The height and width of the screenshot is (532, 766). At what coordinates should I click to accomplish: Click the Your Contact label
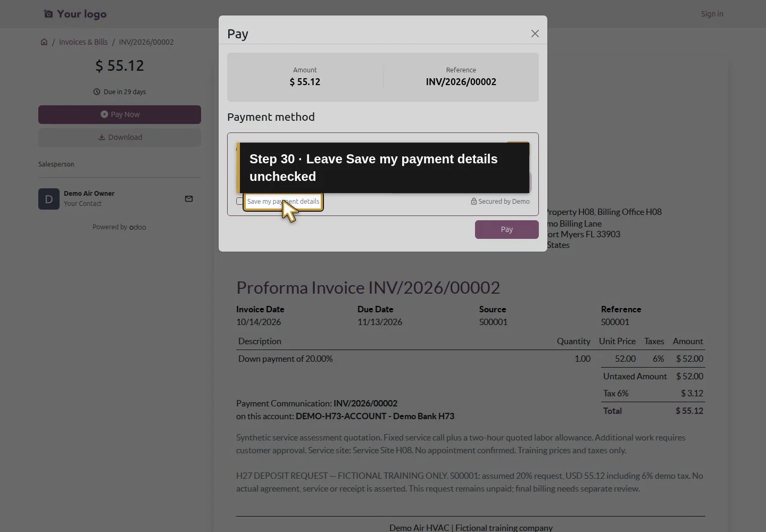[82, 204]
